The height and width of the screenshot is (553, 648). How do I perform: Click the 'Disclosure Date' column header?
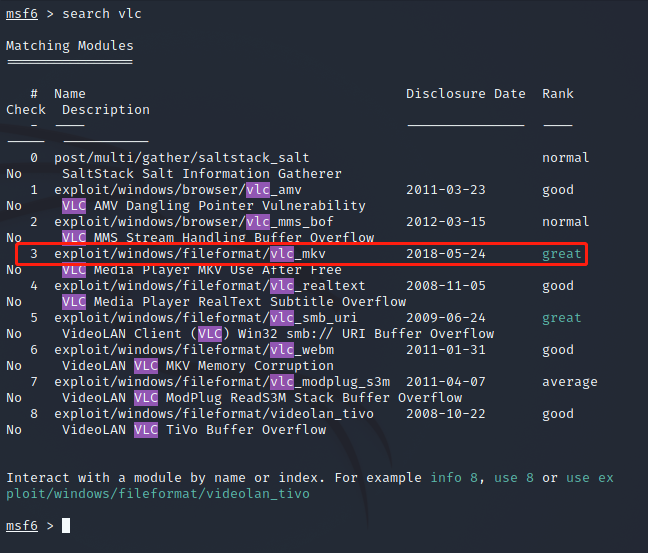466,94
